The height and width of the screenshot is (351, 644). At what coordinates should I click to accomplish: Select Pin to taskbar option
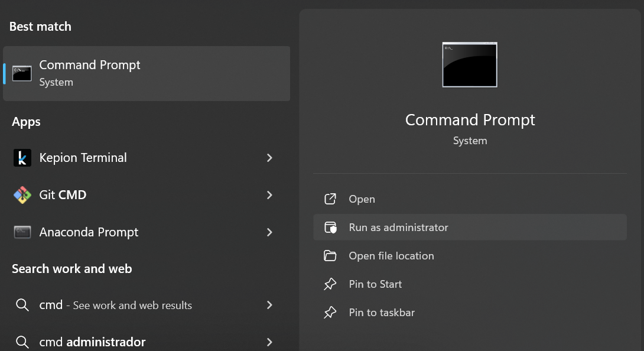[x=470, y=313]
